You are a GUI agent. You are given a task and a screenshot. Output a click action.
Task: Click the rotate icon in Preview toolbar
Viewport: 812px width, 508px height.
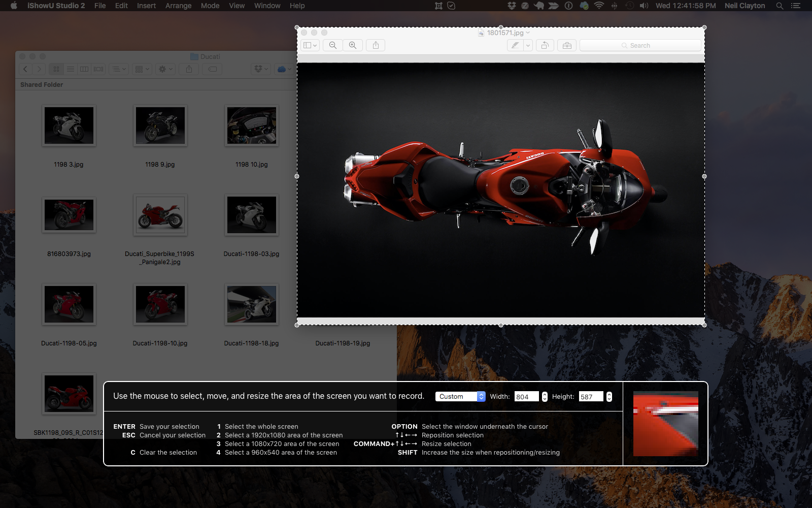[x=545, y=45]
